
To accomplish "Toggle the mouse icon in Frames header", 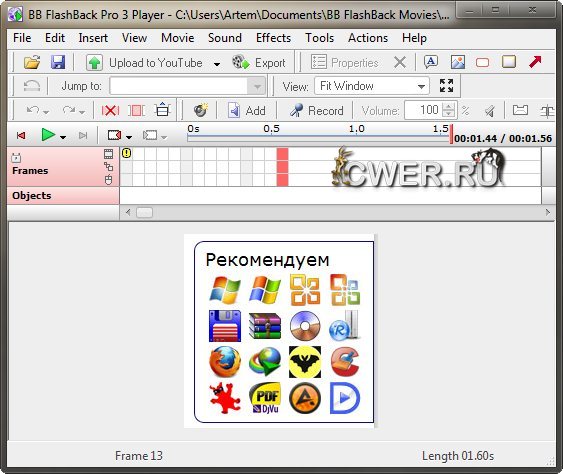I will 108,180.
